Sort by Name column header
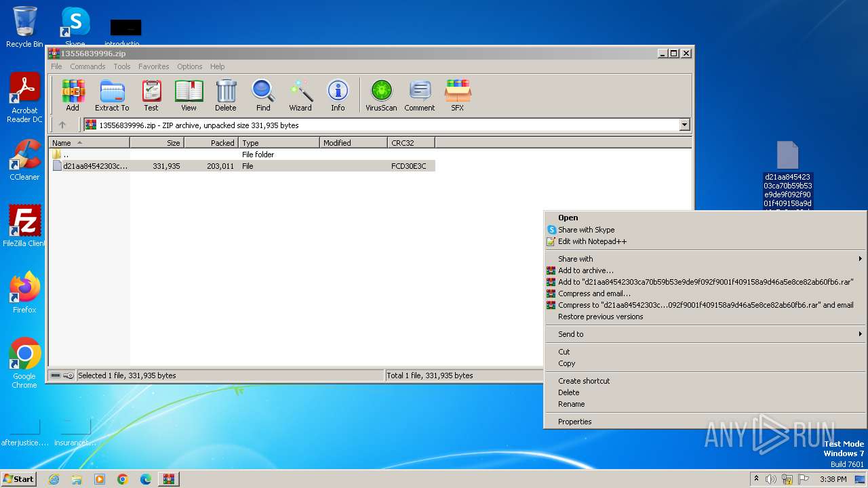The height and width of the screenshot is (488, 868). pyautogui.click(x=89, y=142)
